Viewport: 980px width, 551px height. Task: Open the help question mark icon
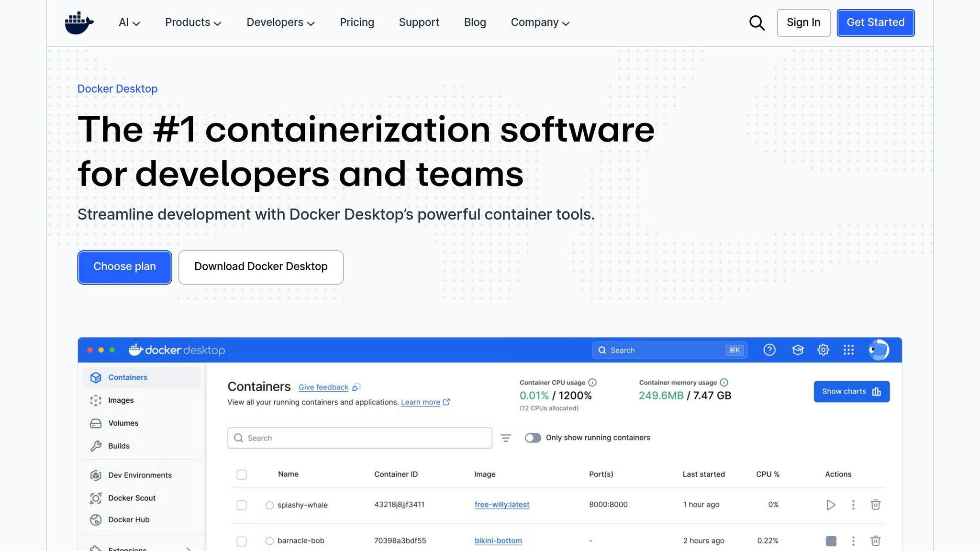point(769,350)
